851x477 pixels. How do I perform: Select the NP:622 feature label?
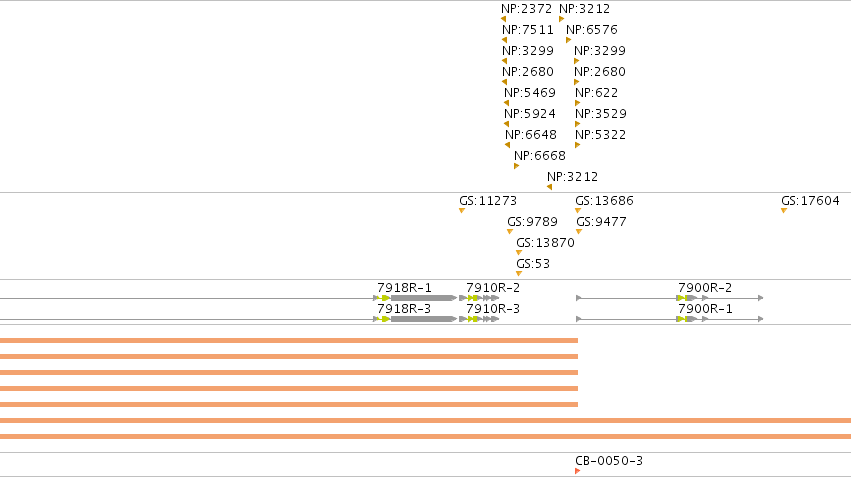[x=596, y=93]
